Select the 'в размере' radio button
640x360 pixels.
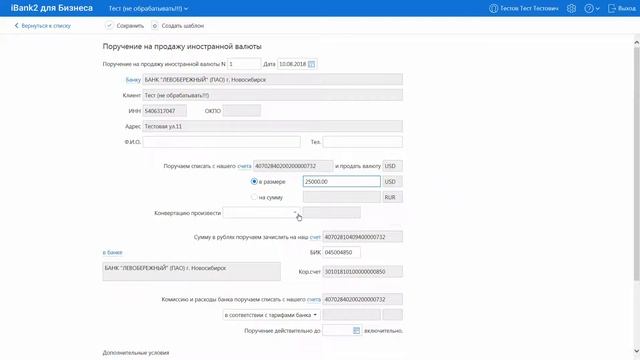click(254, 181)
